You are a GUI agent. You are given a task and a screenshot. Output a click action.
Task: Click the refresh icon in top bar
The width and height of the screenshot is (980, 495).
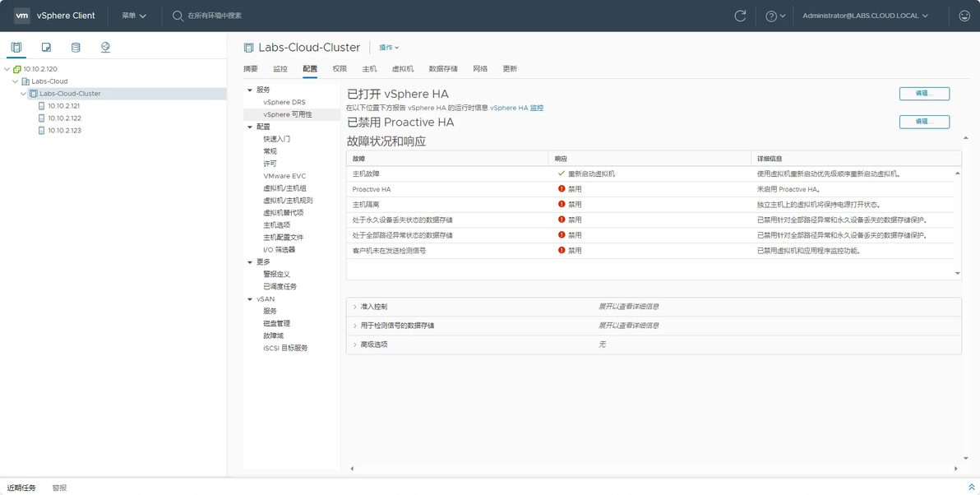tap(740, 16)
